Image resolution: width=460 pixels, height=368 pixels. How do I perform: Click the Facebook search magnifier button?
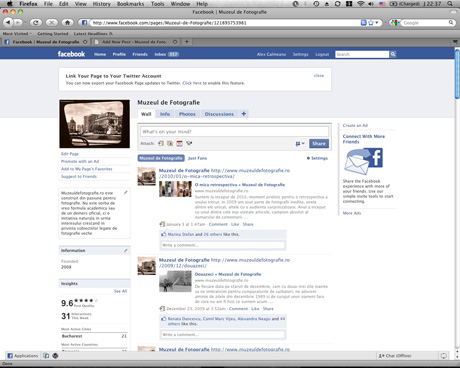393,54
